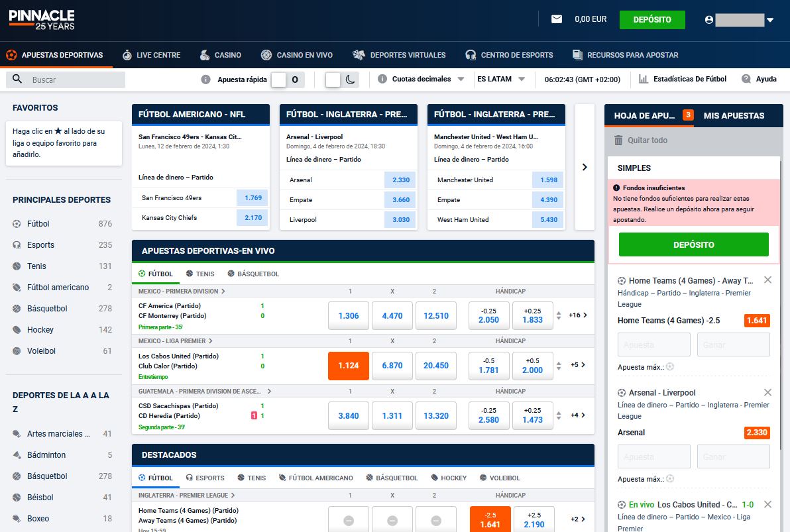Click the Pinnacle 25 Years logo
790x532 pixels.
(42, 20)
